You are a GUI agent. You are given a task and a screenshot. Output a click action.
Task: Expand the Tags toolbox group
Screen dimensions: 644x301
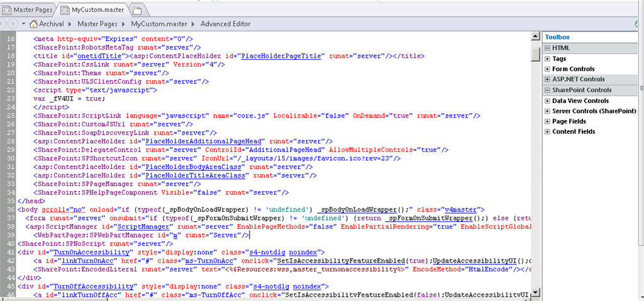(x=547, y=58)
